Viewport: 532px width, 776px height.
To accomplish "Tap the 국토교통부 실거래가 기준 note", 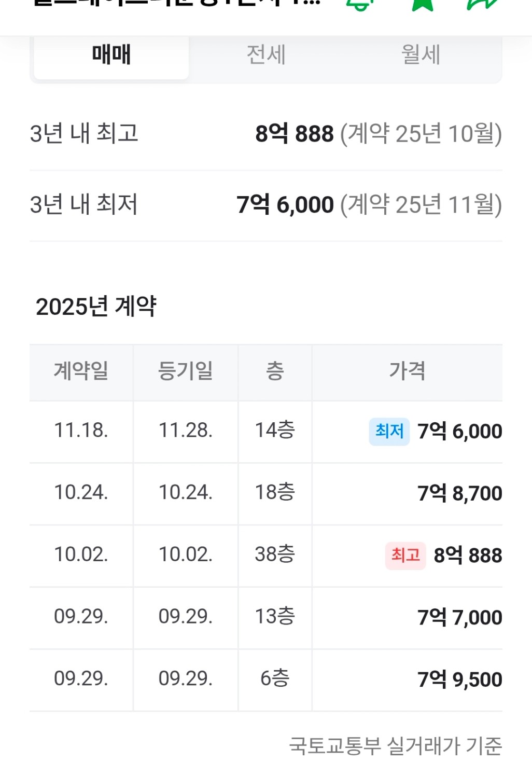I will pyautogui.click(x=395, y=746).
